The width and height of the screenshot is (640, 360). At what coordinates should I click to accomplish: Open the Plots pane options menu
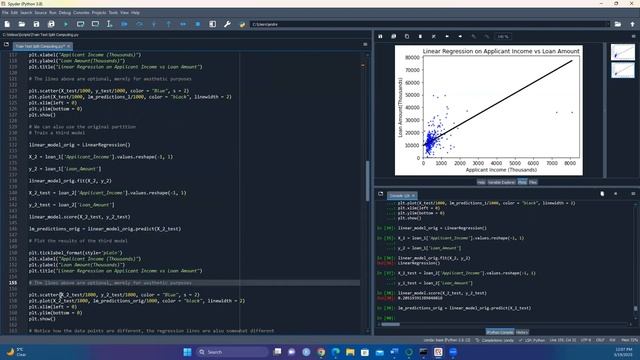click(633, 36)
